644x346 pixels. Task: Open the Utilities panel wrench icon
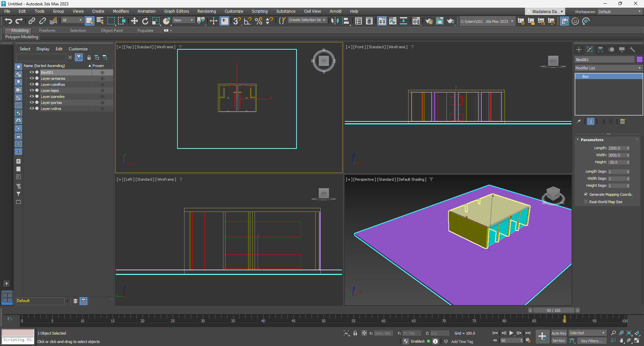633,50
